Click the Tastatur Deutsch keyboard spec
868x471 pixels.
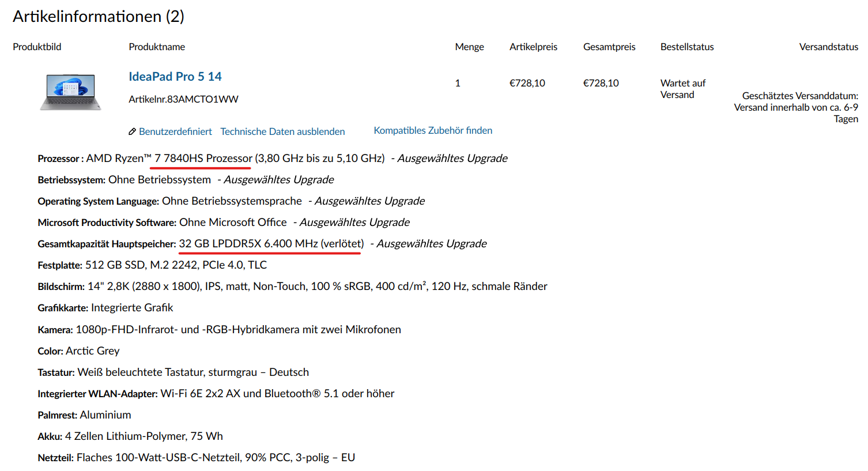[x=173, y=372]
